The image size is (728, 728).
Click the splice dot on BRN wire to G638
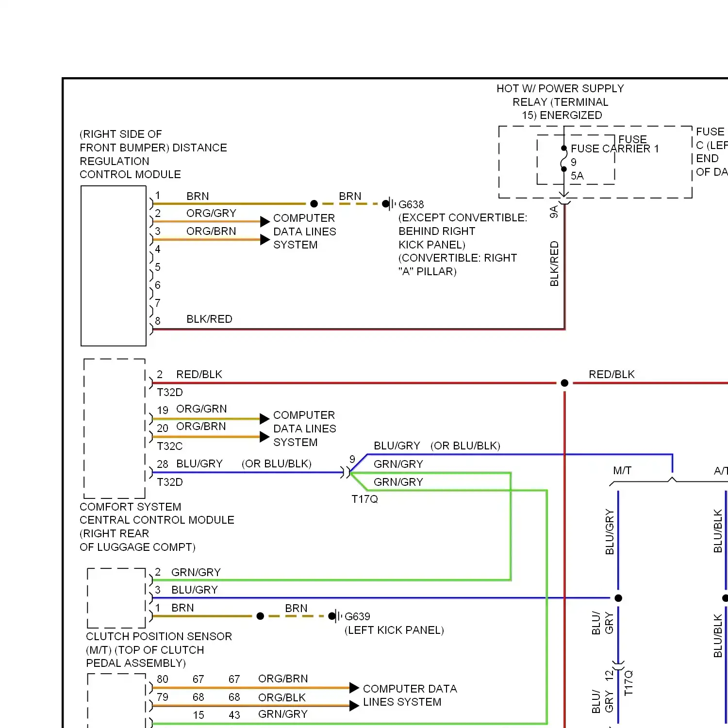coord(314,204)
